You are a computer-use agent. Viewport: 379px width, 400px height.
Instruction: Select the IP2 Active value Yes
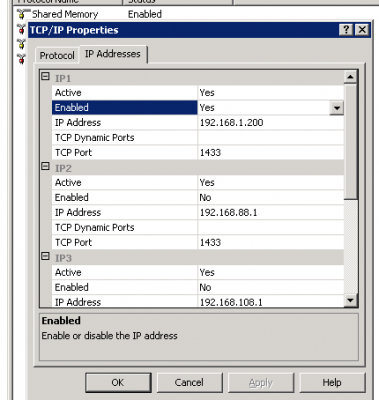pos(207,183)
